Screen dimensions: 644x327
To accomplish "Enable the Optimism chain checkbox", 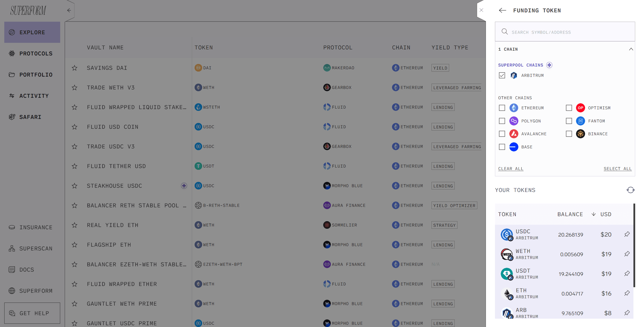I will tap(569, 108).
